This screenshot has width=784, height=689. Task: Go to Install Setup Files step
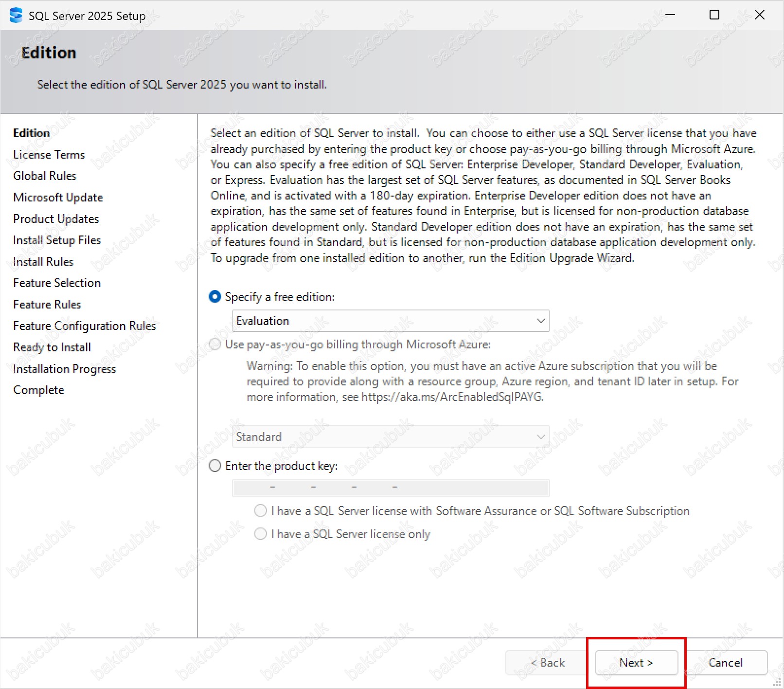pos(57,240)
